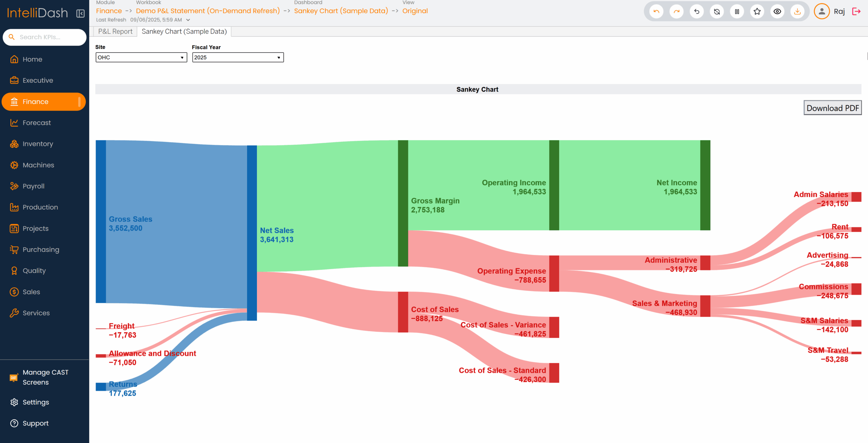Open the Site dropdown showing OHC
The height and width of the screenshot is (443, 868).
point(141,57)
